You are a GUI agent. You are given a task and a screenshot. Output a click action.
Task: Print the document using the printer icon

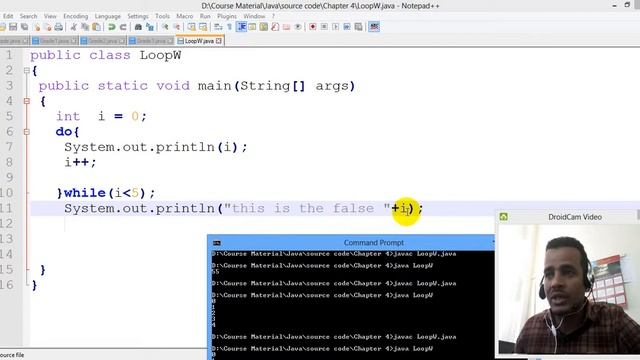(59, 27)
